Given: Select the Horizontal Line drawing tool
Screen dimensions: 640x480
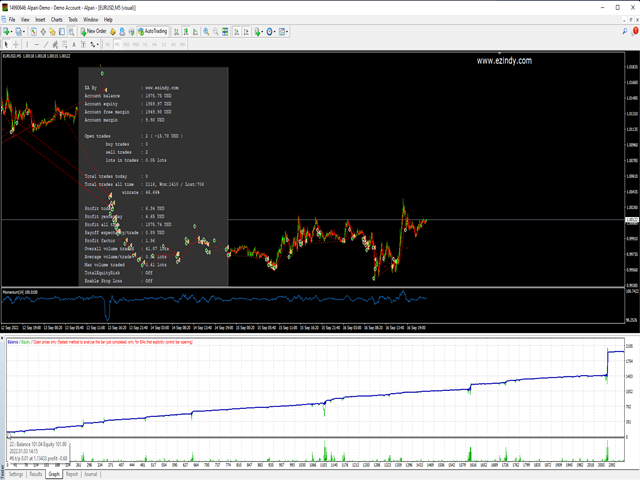Looking at the screenshot, I should [x=37, y=44].
